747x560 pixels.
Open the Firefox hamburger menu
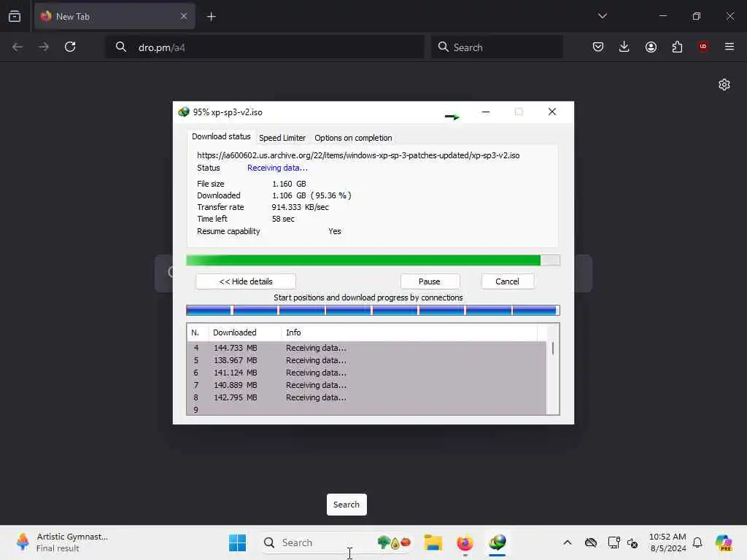click(729, 47)
